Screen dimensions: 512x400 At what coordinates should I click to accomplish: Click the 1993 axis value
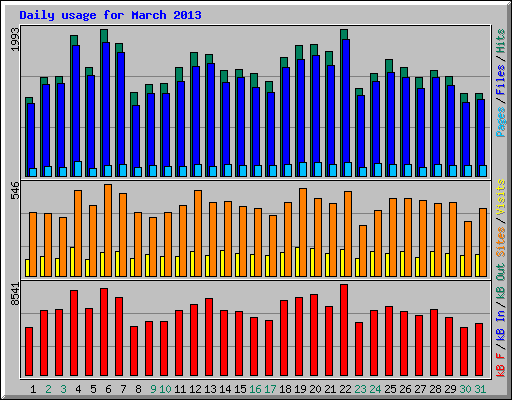pyautogui.click(x=16, y=39)
